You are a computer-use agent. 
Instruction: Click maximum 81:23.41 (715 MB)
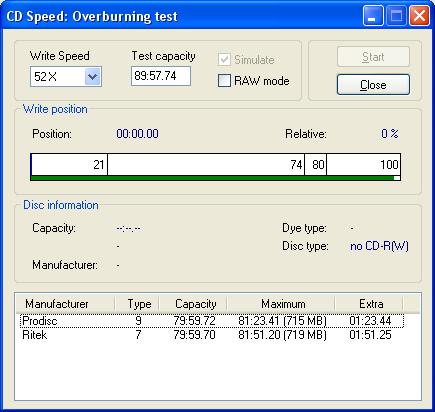(282, 321)
